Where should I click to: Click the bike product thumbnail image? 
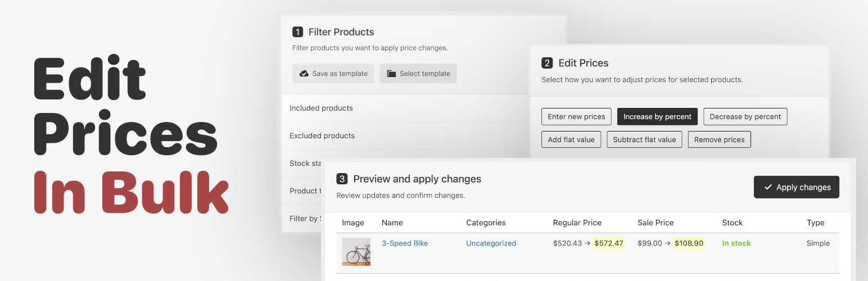coord(356,252)
